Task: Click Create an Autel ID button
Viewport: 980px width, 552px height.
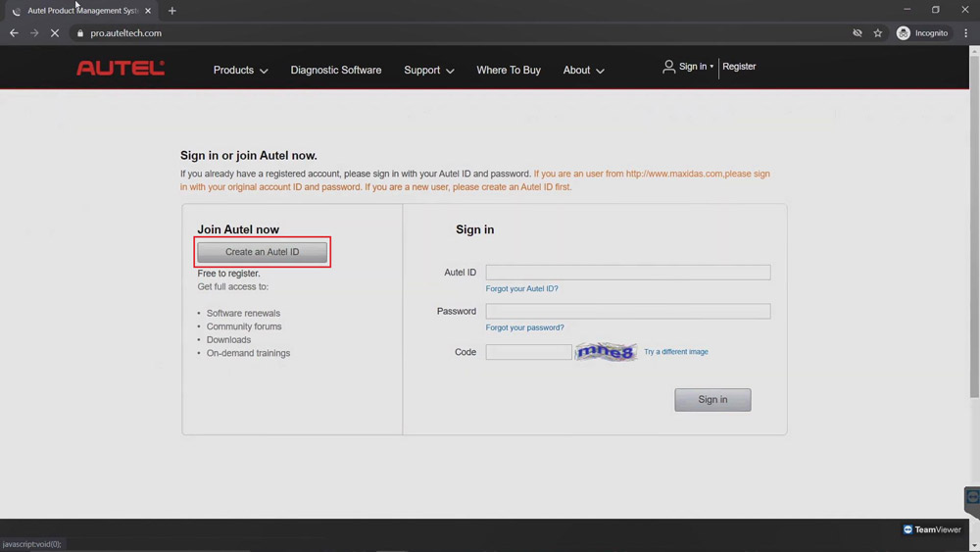Action: click(x=262, y=252)
